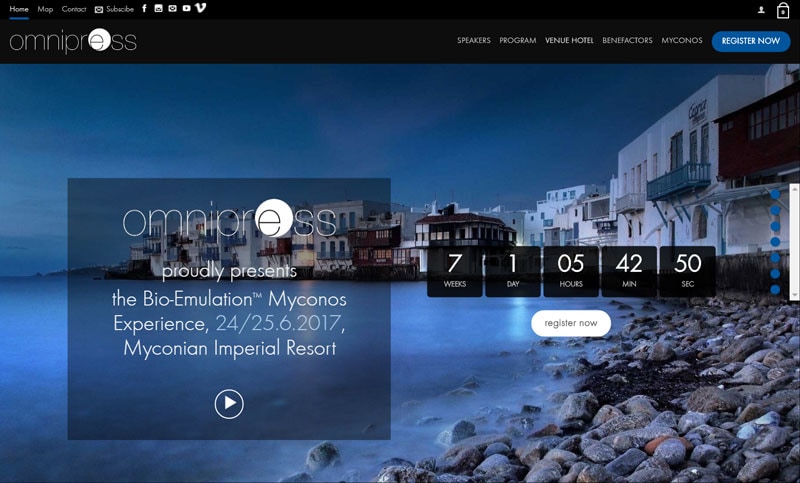Select the fifth section navigation dot
Image resolution: width=800 pixels, height=483 pixels.
(775, 258)
